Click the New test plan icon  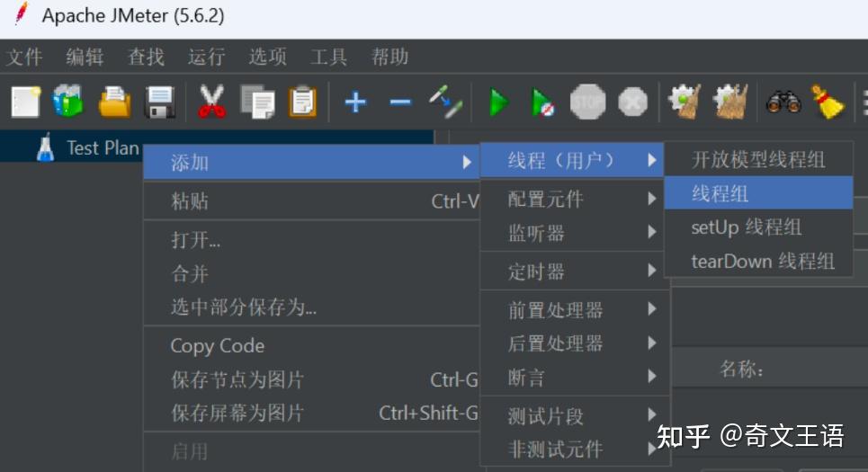click(x=25, y=102)
